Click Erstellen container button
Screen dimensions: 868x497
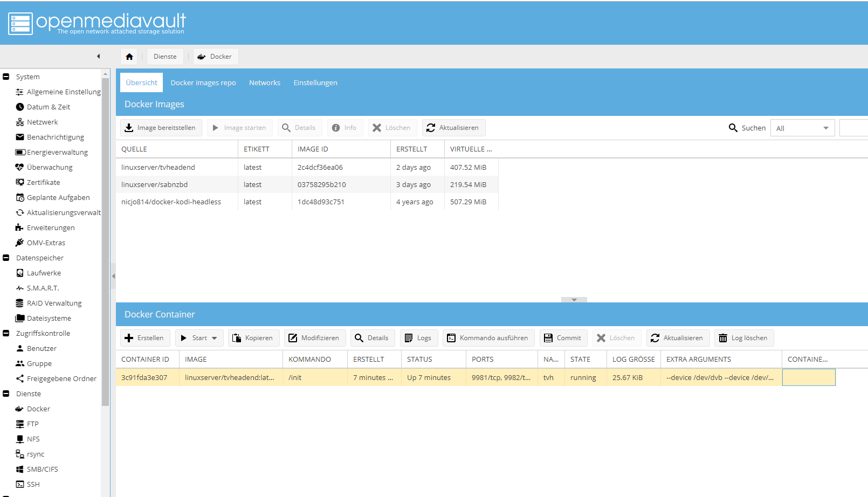click(x=145, y=338)
